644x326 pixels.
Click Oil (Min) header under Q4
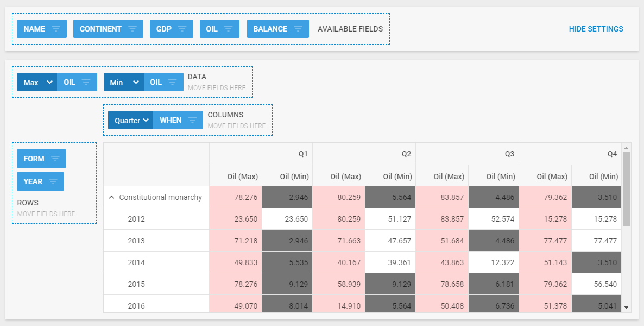pos(596,176)
